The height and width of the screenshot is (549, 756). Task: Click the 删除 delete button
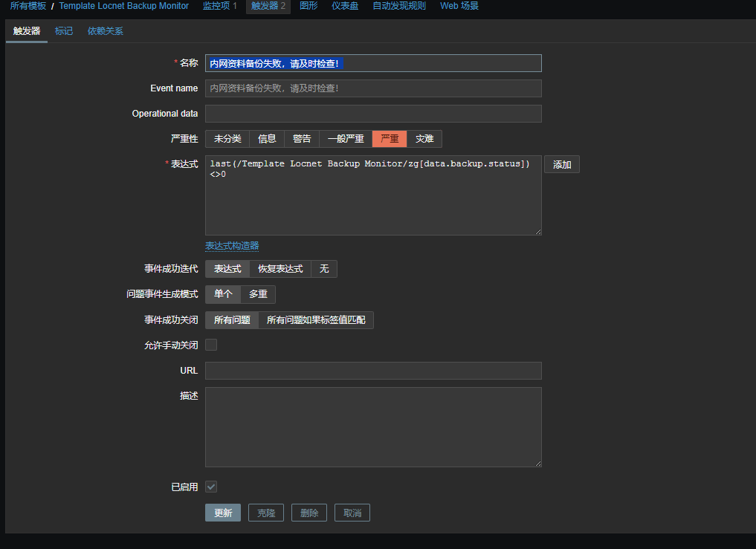[309, 513]
